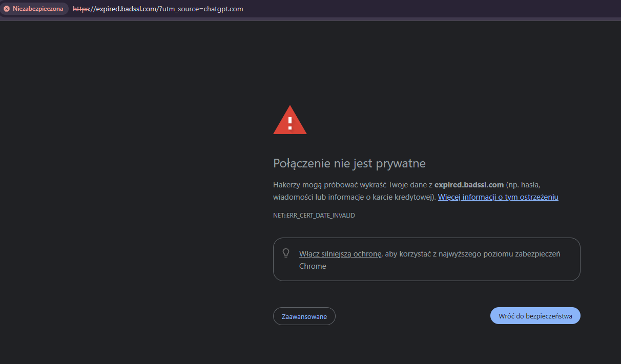Click the Wróć do bezpieczeństwa button
Screen dimensions: 621x364
(535, 316)
